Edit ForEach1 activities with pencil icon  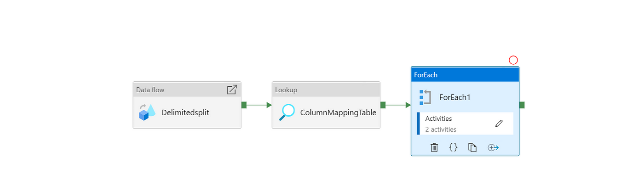click(x=499, y=123)
